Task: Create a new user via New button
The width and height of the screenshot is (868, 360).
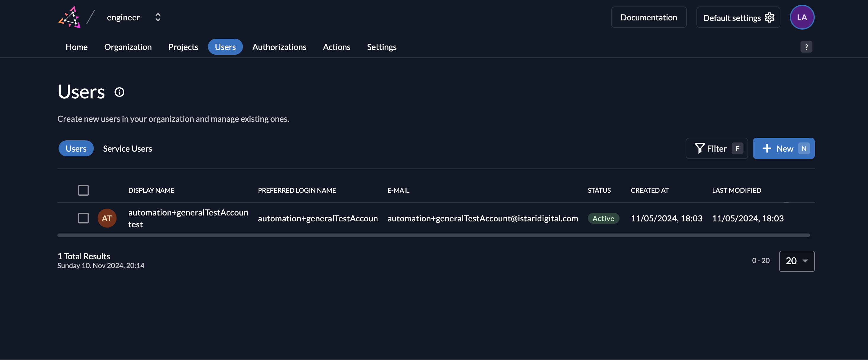Action: click(x=783, y=148)
